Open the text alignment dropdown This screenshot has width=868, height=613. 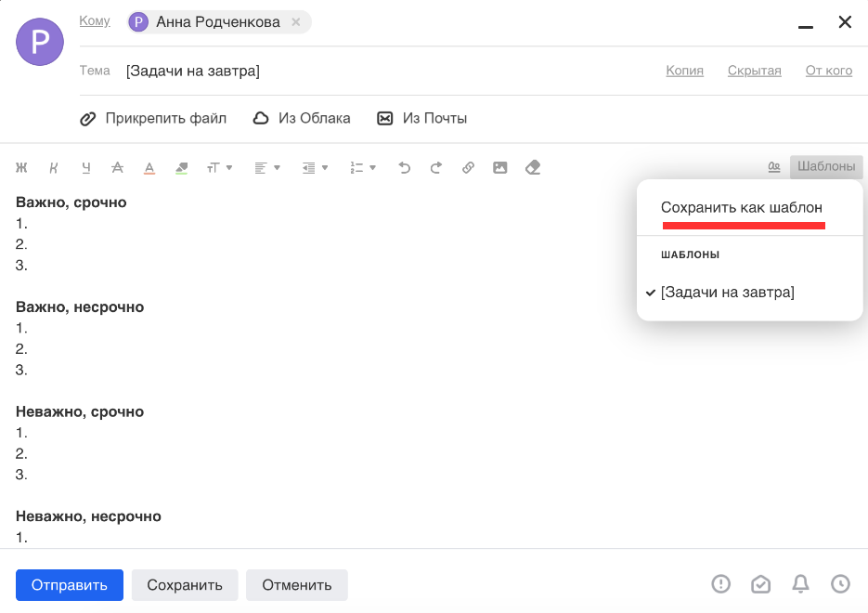267,167
